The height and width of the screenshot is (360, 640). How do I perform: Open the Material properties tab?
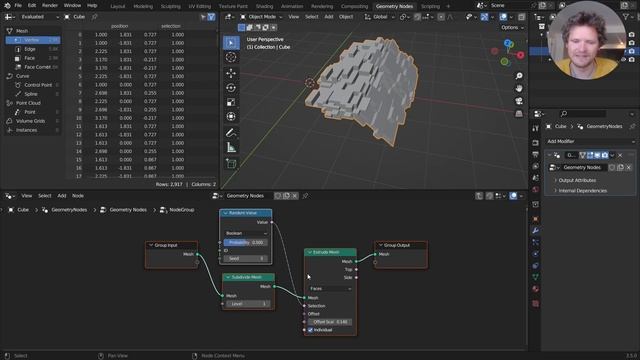pos(536,289)
